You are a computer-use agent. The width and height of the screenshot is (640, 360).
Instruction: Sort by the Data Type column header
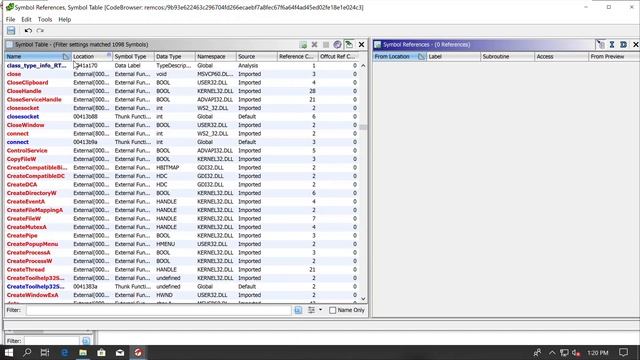174,56
